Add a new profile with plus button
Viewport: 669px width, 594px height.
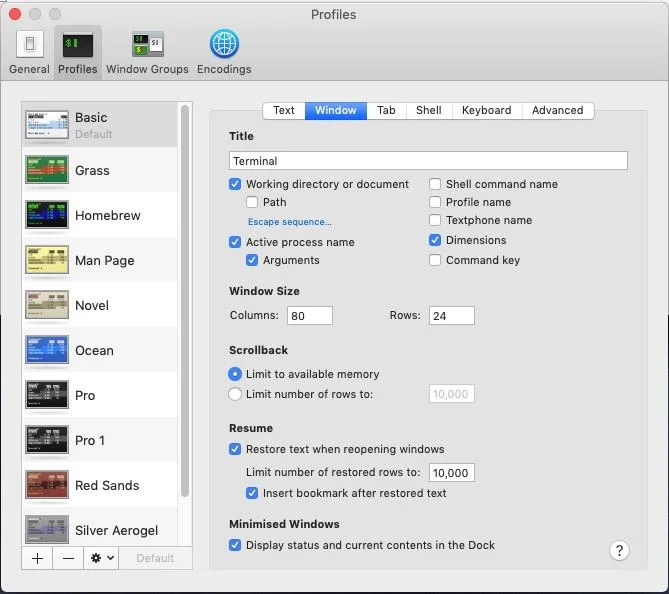coord(37,558)
